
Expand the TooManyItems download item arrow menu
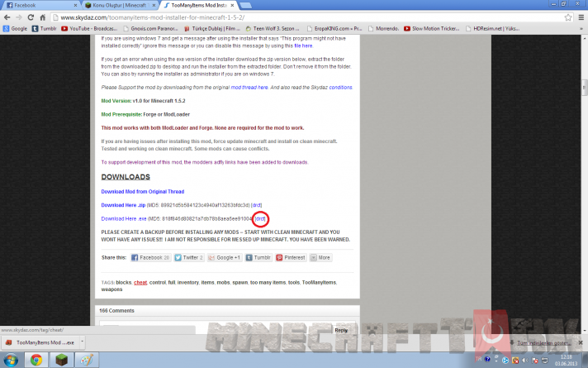point(82,342)
